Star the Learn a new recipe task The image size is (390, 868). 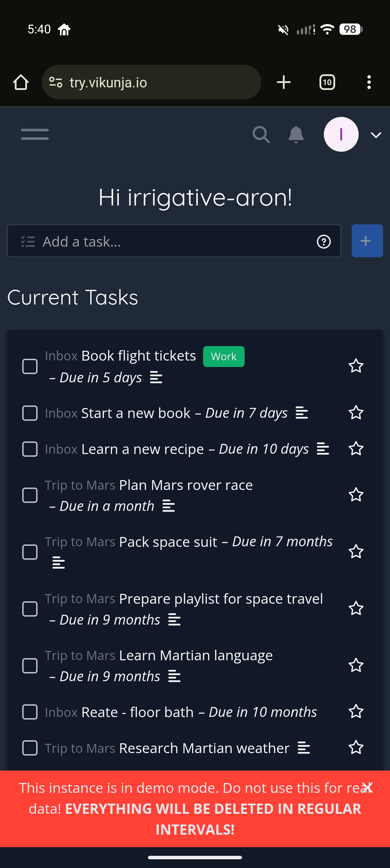[356, 449]
